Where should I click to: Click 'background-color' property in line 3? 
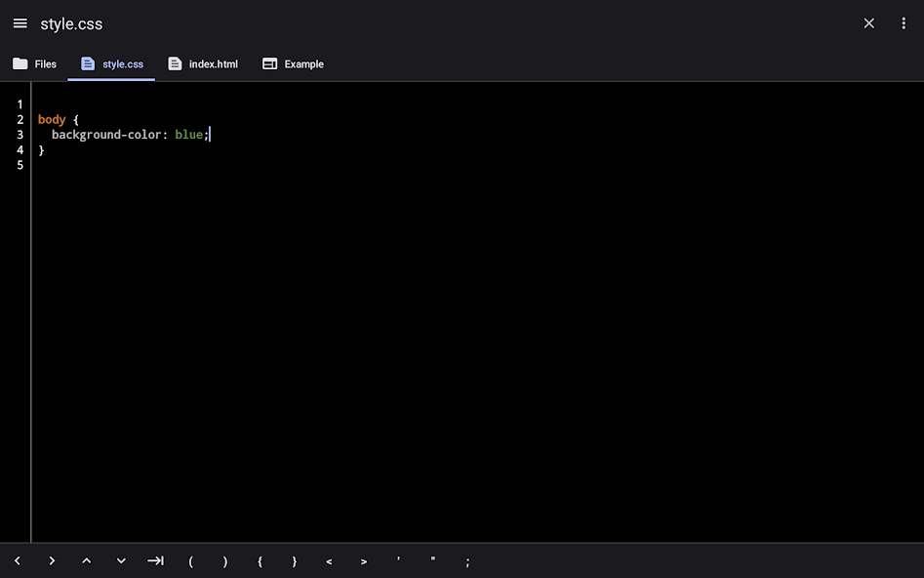(106, 135)
